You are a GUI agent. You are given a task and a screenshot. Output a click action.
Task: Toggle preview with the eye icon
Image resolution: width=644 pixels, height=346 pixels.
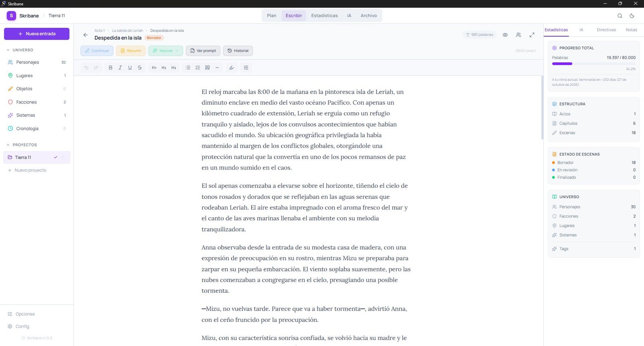point(505,35)
